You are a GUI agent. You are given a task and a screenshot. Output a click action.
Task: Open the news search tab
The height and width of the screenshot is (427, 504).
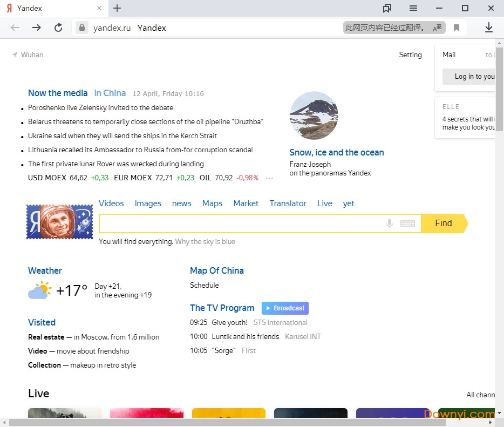click(x=182, y=204)
